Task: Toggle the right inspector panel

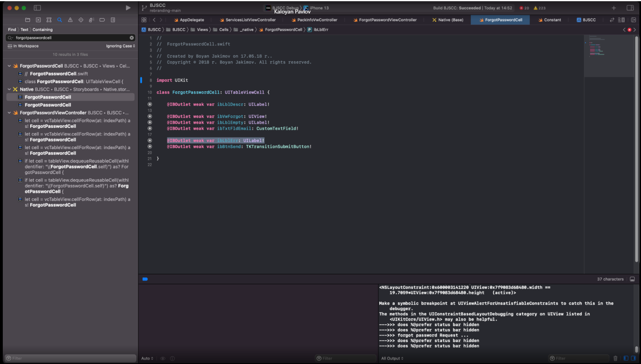Action: coord(630,8)
